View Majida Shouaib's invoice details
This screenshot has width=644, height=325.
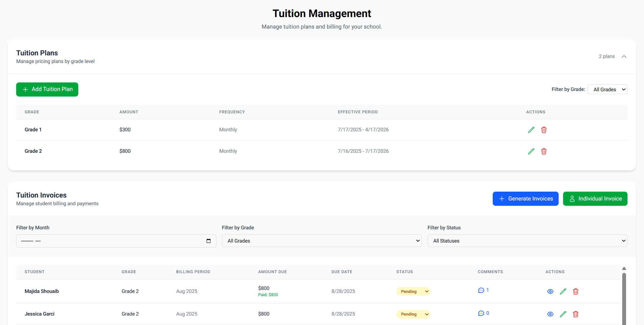point(550,291)
